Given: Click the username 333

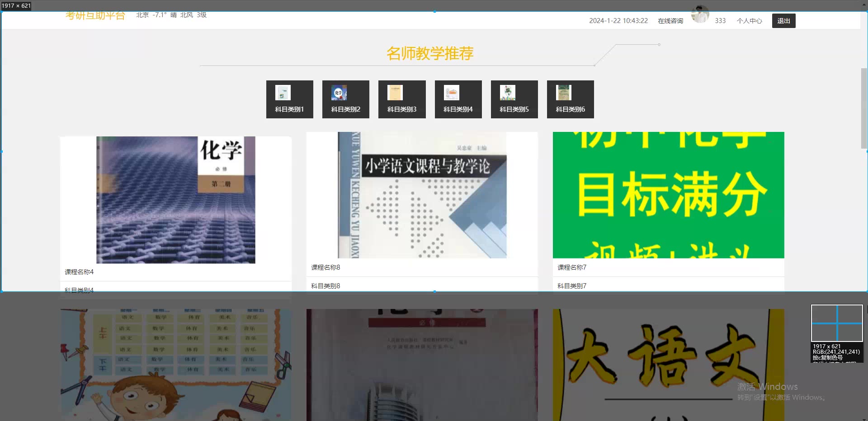Looking at the screenshot, I should 720,21.
